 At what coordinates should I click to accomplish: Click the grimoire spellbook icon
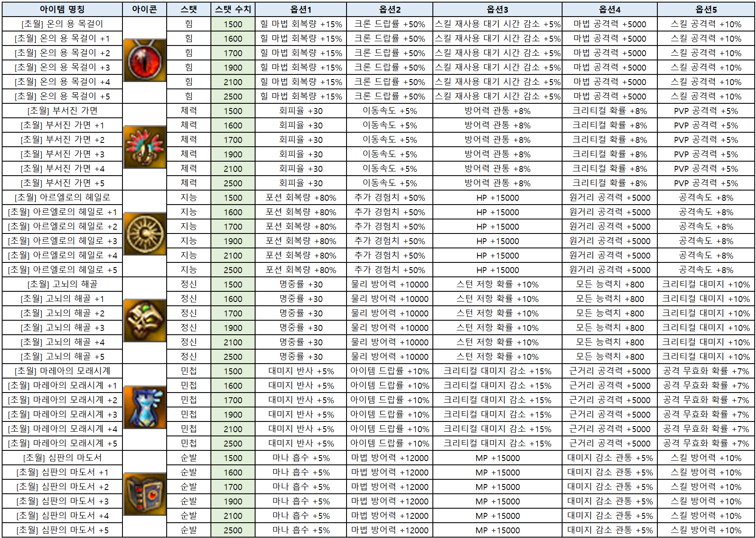145,494
